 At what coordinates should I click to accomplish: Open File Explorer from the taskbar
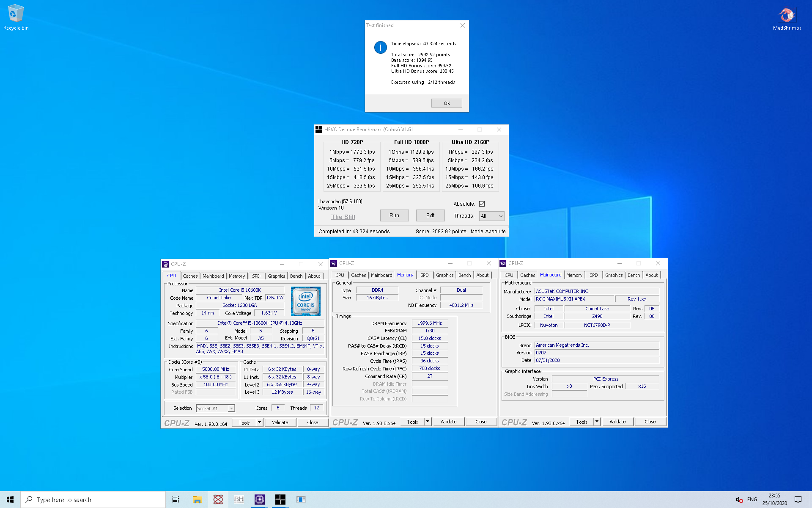[197, 500]
